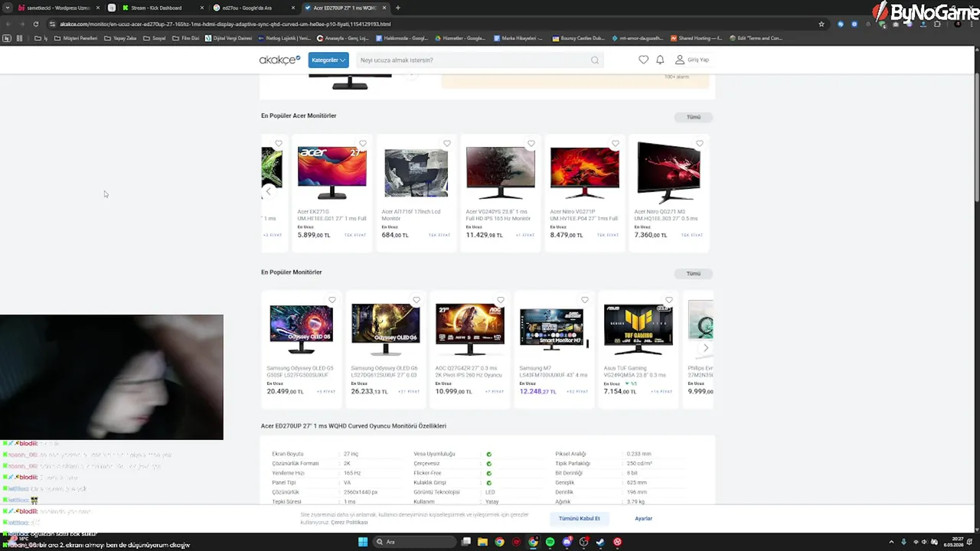Switch to Stream - Kick Dashboard tab

point(157,8)
